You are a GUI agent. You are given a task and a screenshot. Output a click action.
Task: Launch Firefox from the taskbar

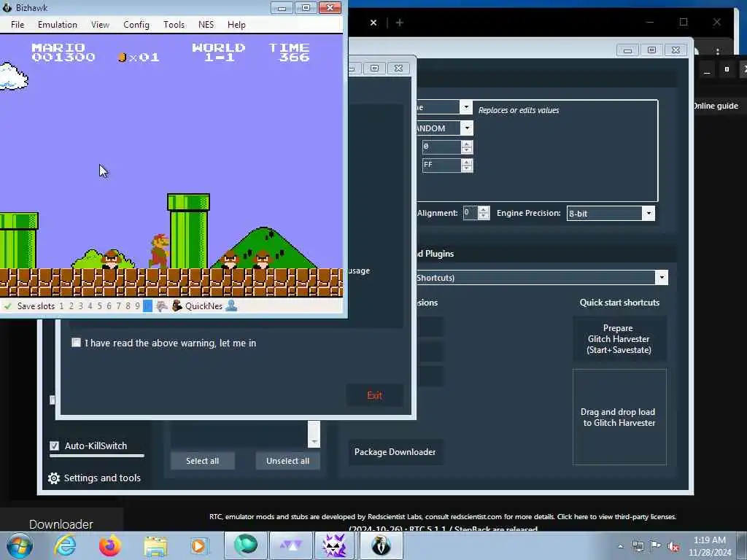(110, 545)
